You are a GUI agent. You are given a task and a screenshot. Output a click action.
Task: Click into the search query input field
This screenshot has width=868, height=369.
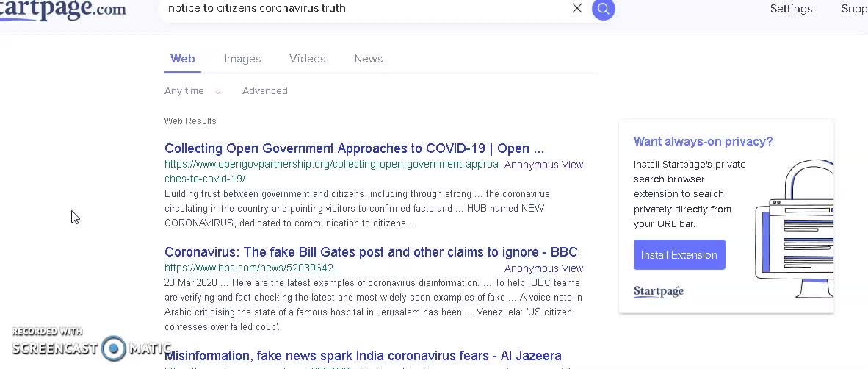pyautogui.click(x=366, y=8)
